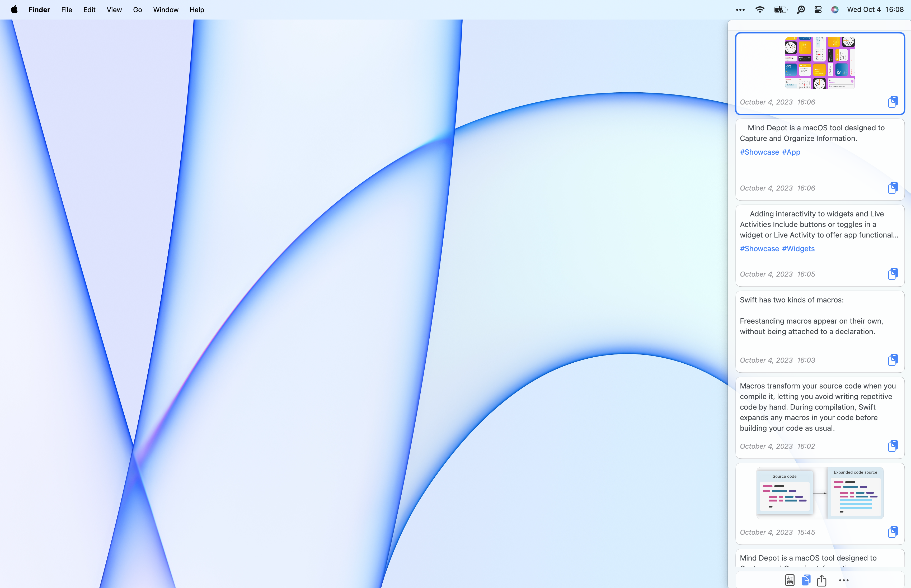Open the more options ellipsis in bottom toolbar
Viewport: 911px width, 588px height.
[x=844, y=580]
